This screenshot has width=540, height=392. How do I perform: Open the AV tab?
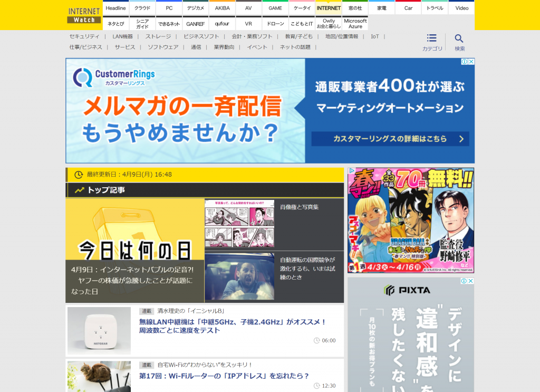coord(249,7)
